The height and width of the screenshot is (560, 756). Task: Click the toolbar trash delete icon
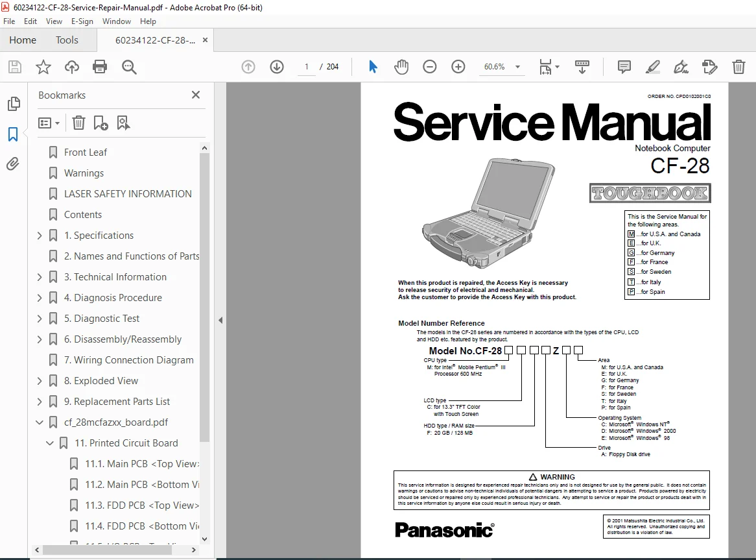click(738, 67)
